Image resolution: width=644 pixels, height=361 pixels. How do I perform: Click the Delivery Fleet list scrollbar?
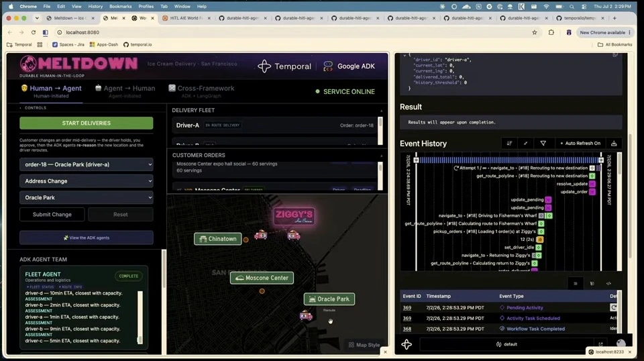click(x=380, y=131)
